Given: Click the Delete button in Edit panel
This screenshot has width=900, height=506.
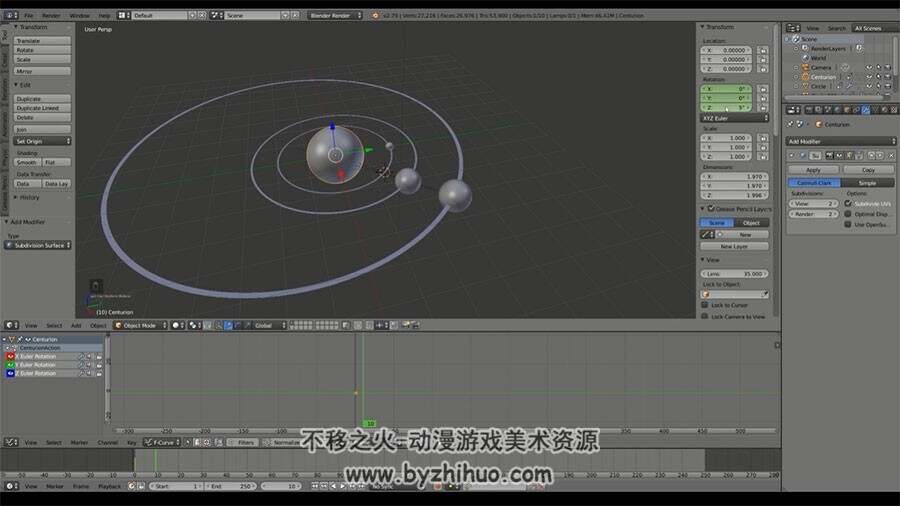Looking at the screenshot, I should click(x=42, y=117).
